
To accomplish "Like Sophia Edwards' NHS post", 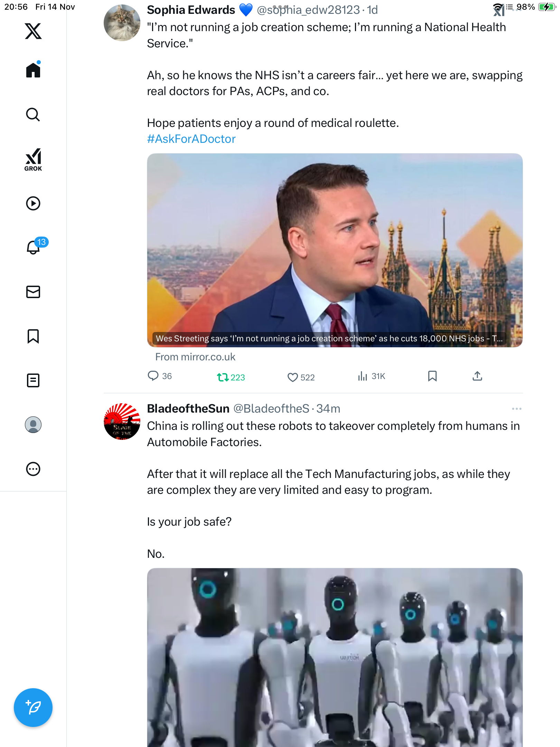I will (293, 377).
